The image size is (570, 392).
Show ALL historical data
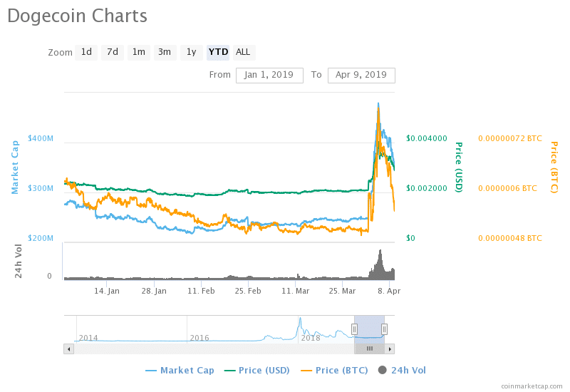coord(243,52)
